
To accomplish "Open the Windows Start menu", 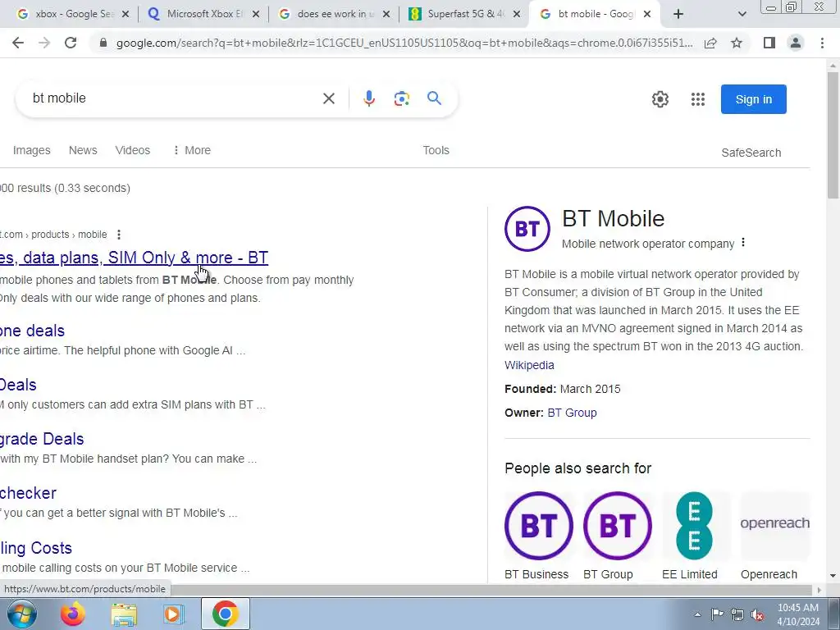I will tap(21, 614).
